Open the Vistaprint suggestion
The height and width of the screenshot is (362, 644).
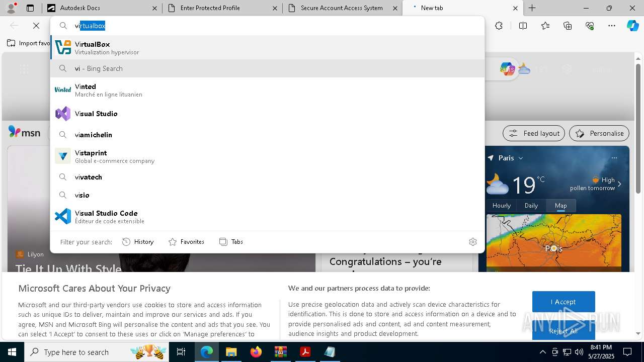(267, 156)
